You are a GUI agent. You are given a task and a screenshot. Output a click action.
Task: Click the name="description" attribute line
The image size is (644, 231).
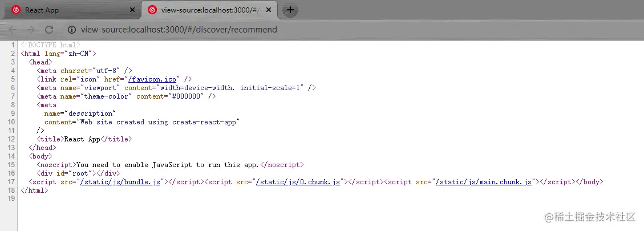point(80,114)
